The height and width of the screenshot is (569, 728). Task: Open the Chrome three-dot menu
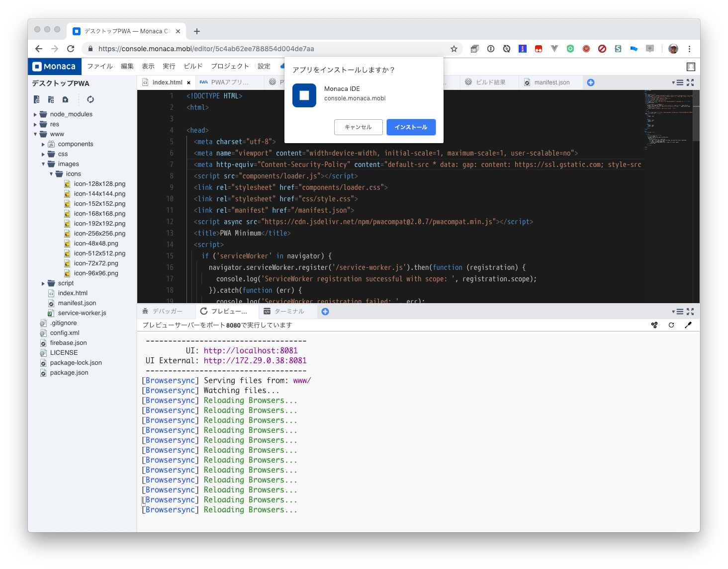(x=689, y=49)
